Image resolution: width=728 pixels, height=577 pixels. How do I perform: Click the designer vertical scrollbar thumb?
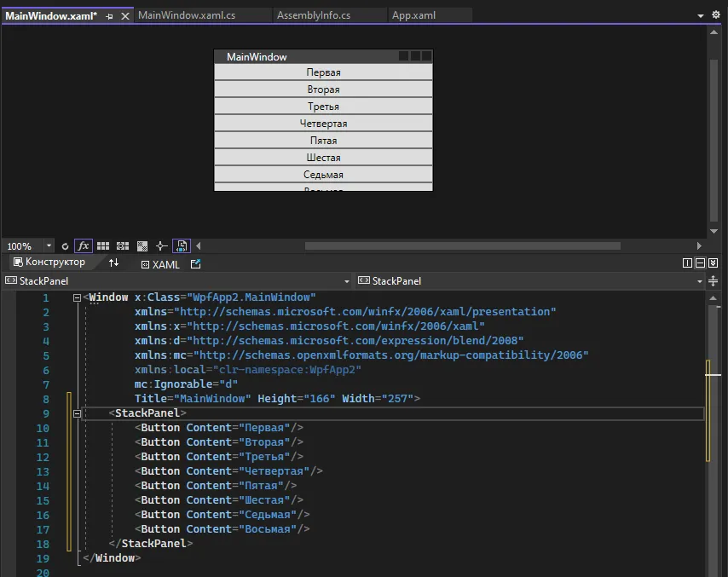(x=714, y=141)
